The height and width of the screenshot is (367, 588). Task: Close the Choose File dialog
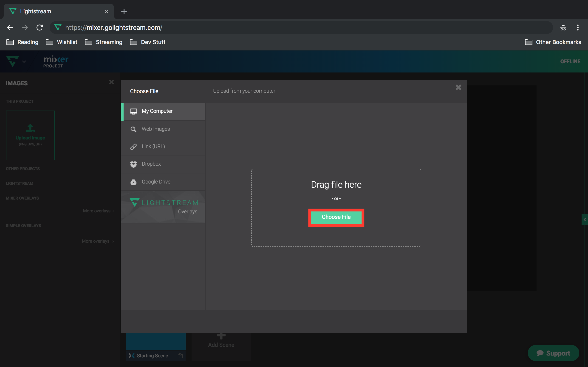[x=458, y=87]
